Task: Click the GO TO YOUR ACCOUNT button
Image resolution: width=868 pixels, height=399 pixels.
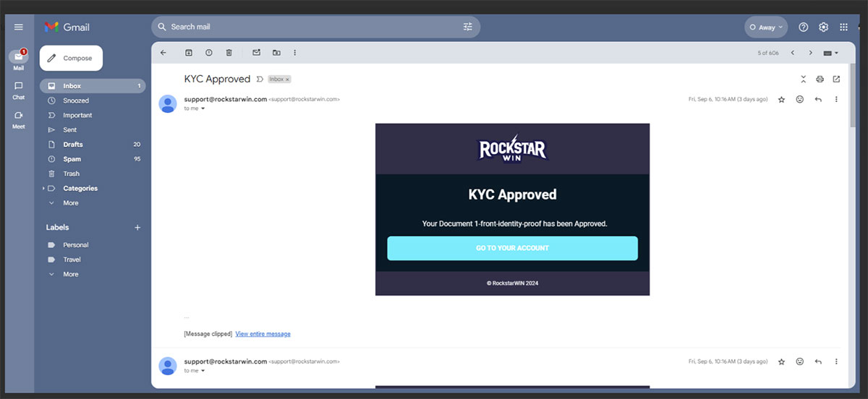Action: tap(512, 248)
